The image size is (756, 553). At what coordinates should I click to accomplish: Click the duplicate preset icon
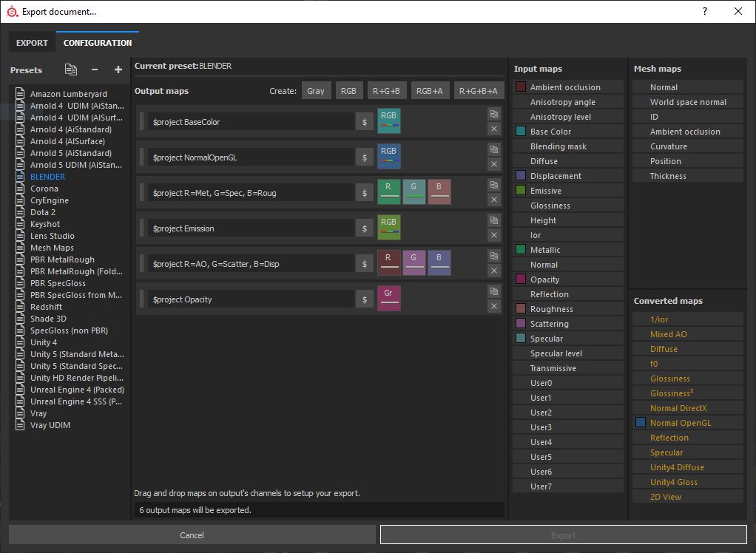[x=70, y=69]
